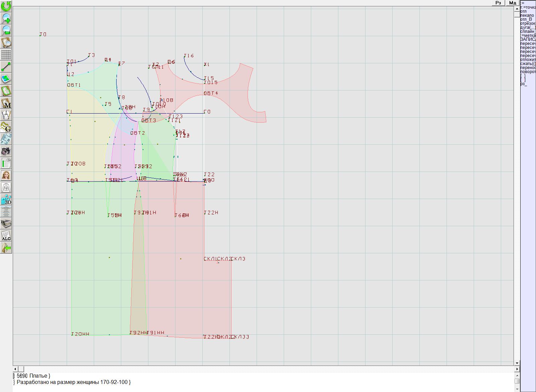This screenshot has height=392, width=536.
Task: Zoom in with the magnifier plus icon
Action: (6, 18)
